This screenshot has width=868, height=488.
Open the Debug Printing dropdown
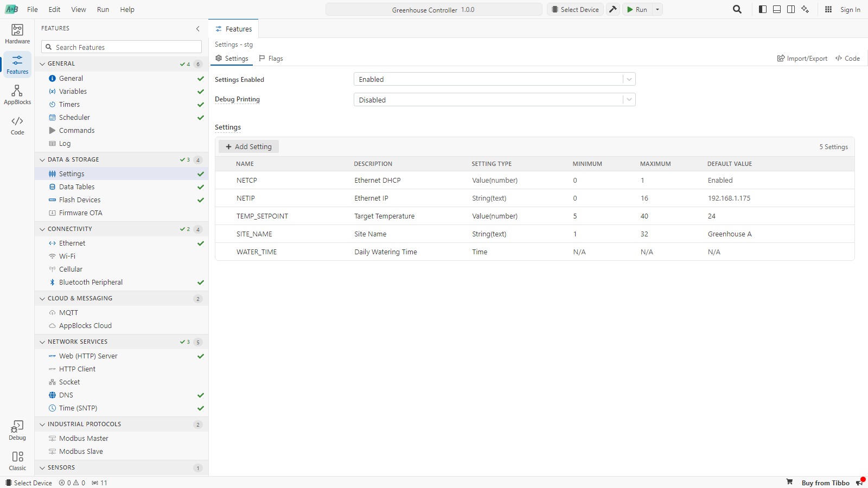(494, 100)
